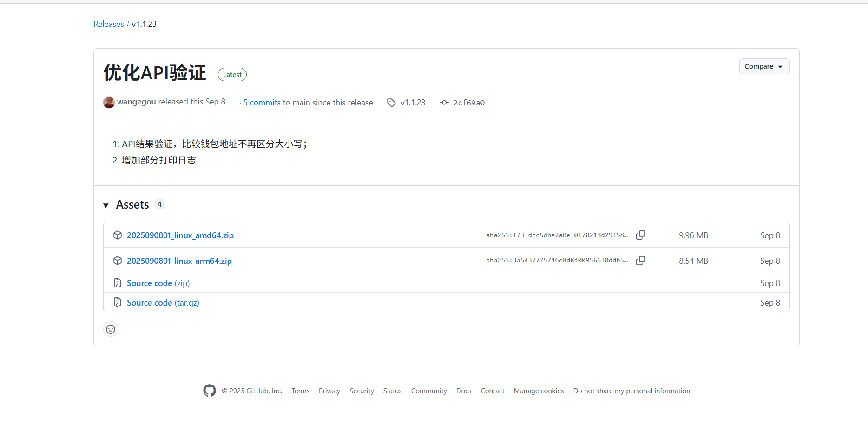
Task: Open the Compare dropdown
Action: [x=764, y=66]
